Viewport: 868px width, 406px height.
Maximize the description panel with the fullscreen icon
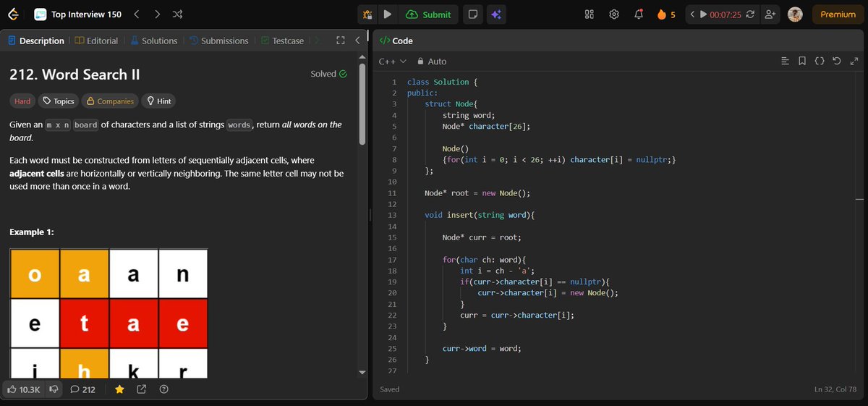tap(341, 41)
